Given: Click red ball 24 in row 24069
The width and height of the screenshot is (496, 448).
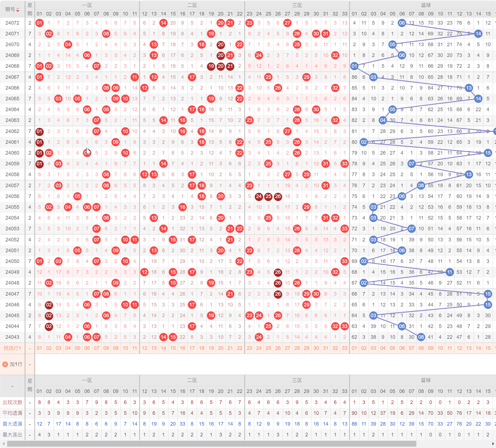Looking at the screenshot, I should coord(259,55).
